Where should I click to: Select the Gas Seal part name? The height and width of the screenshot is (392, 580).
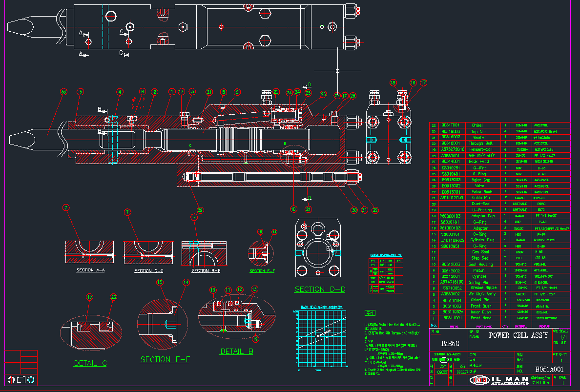point(480,252)
